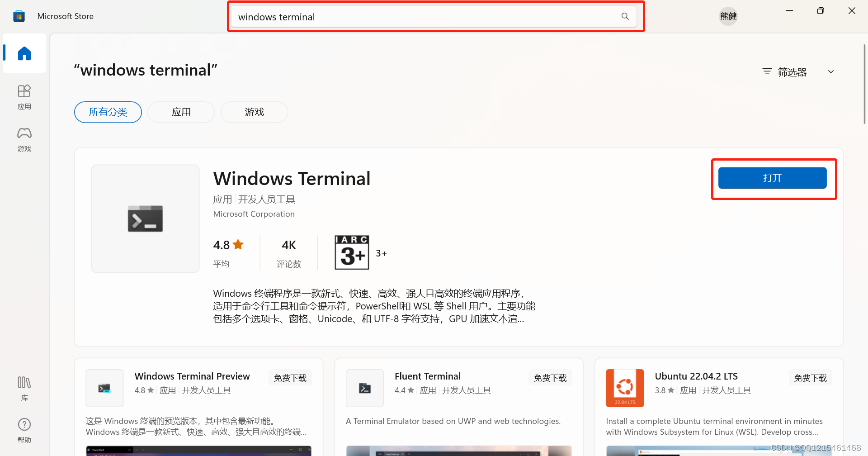
Task: Open 库 (Library) in the sidebar
Action: (x=24, y=388)
